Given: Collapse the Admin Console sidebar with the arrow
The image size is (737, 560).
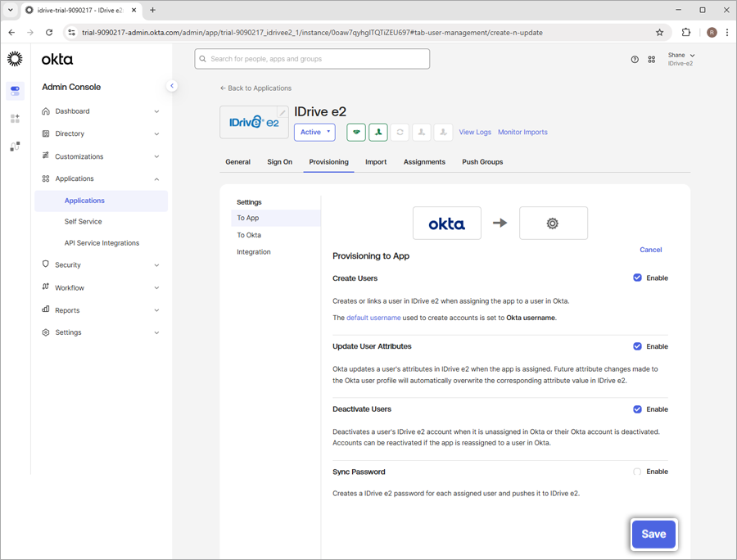Looking at the screenshot, I should click(x=172, y=86).
